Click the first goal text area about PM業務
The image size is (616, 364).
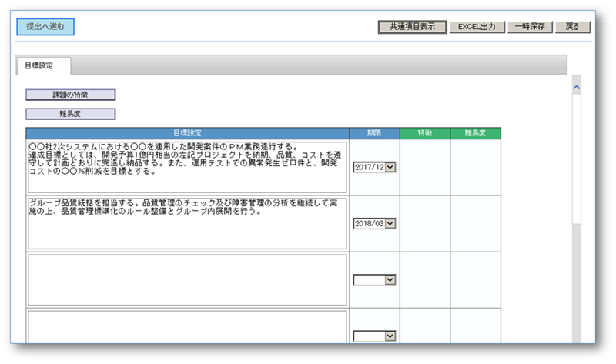coord(187,166)
